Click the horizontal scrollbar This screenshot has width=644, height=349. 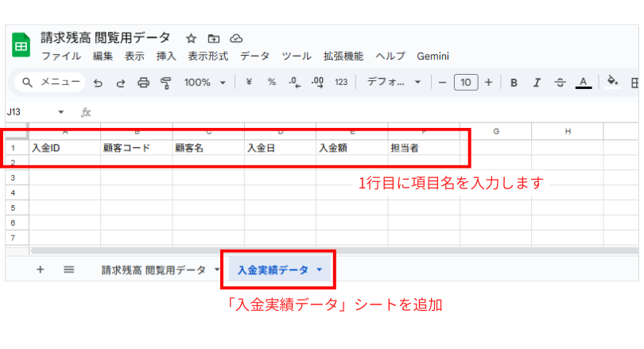(335, 250)
